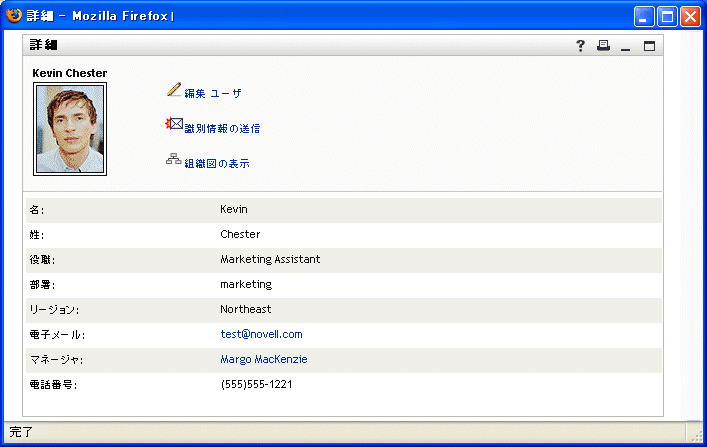Select the Firefox logo in title bar

pos(14,15)
